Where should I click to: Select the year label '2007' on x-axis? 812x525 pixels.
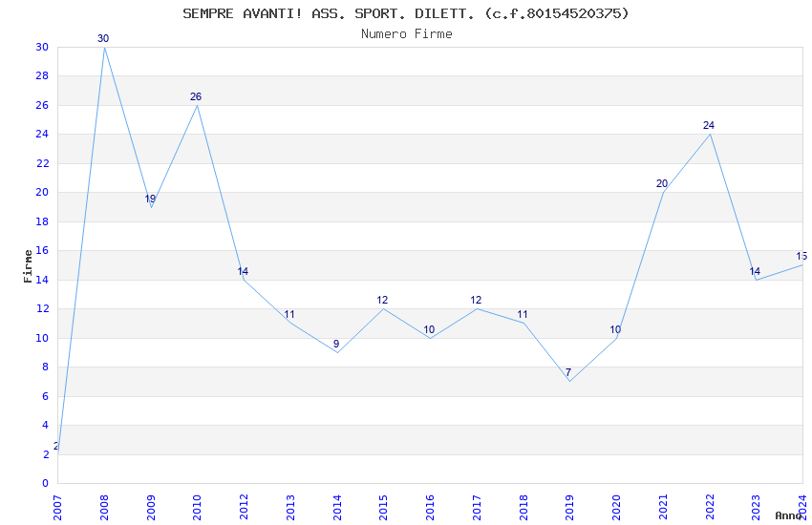(x=57, y=507)
